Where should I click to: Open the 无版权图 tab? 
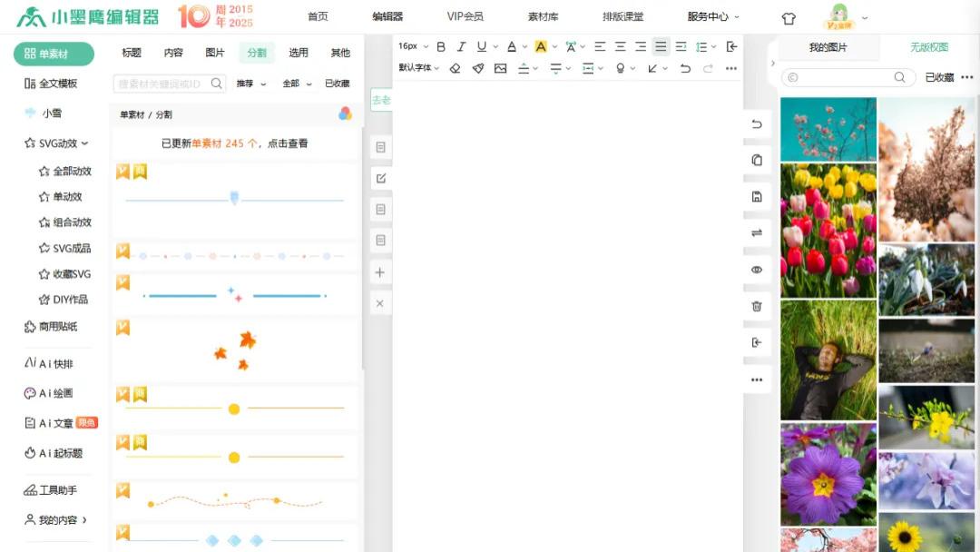(929, 47)
